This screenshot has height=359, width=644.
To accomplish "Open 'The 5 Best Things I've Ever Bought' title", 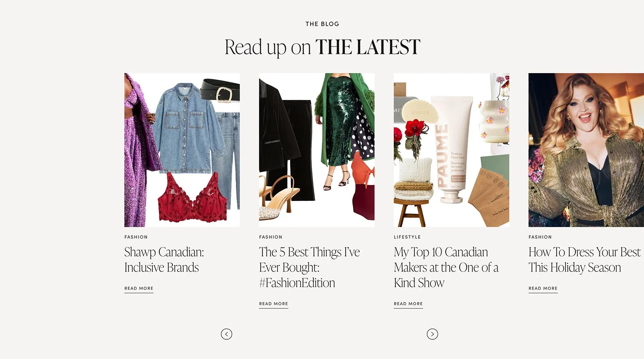I will click(x=309, y=267).
